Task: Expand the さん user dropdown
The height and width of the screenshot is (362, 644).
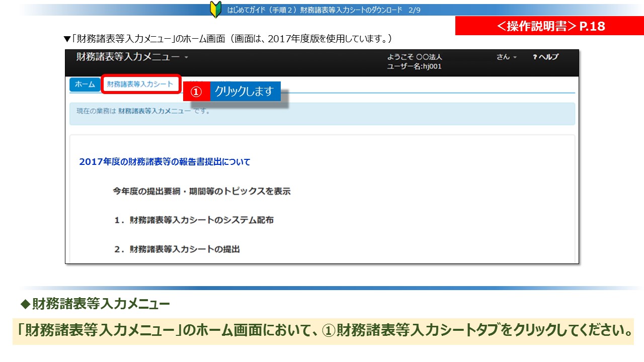Action: (506, 57)
